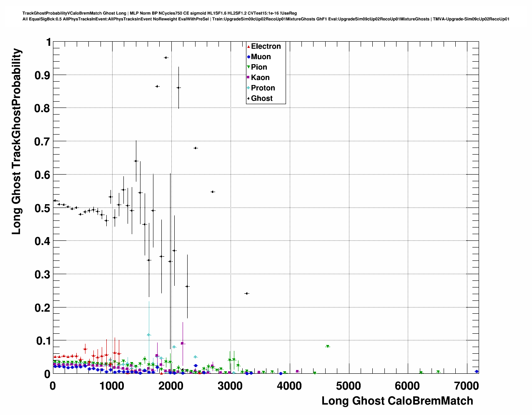This screenshot has width=532, height=415.
Task: Click the cyan Proton point near 0.115 at 1600
Action: tap(149, 335)
